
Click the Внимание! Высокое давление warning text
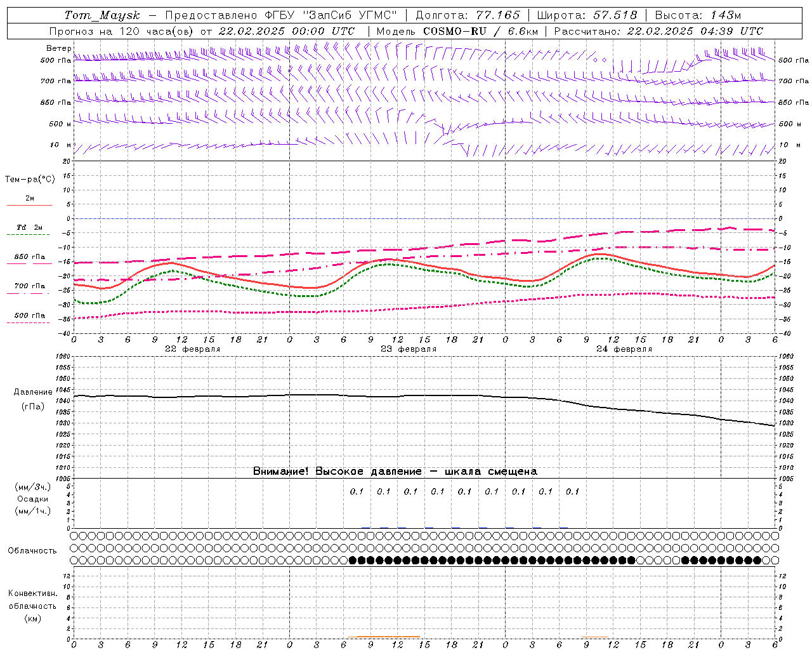tap(395, 472)
